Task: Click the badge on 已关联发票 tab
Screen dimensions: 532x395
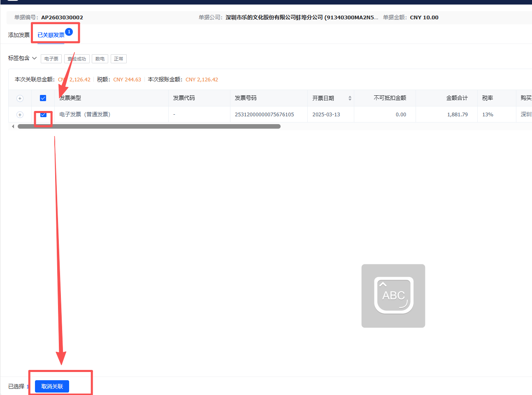Action: pos(69,32)
